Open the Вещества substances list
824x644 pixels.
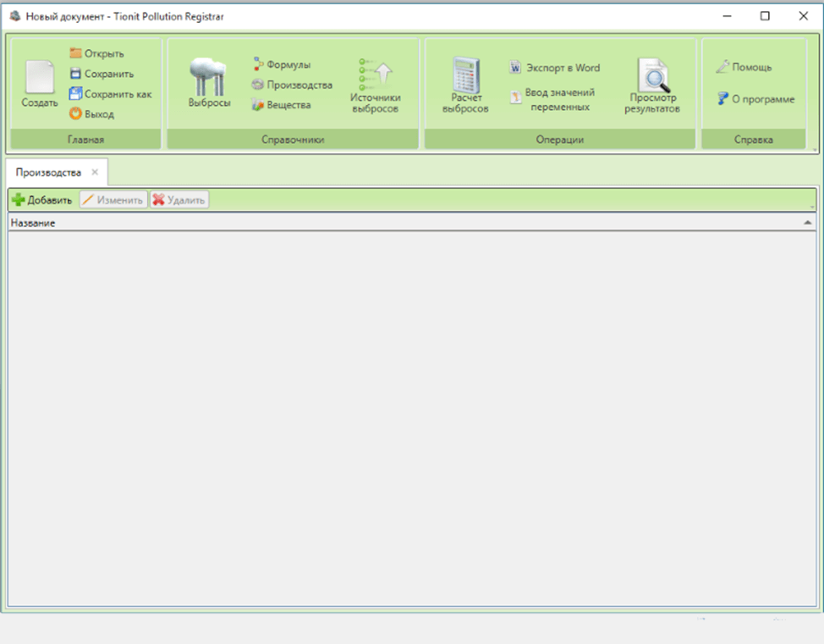coord(281,105)
